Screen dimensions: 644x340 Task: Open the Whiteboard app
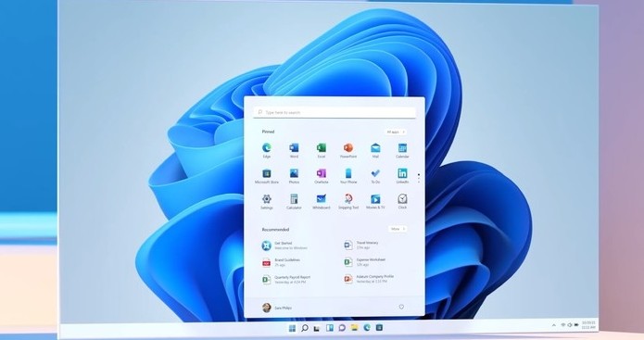click(x=322, y=202)
